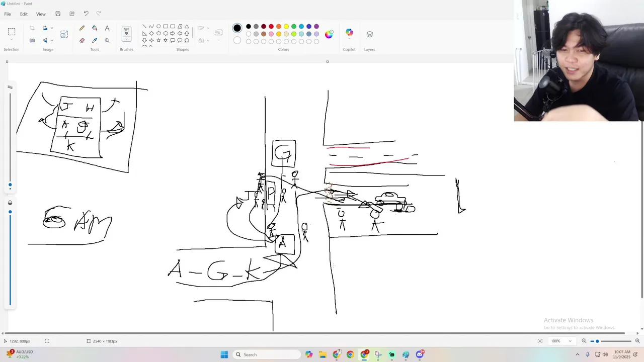
Task: Click the Zoom out magnifier button
Action: [584, 341]
